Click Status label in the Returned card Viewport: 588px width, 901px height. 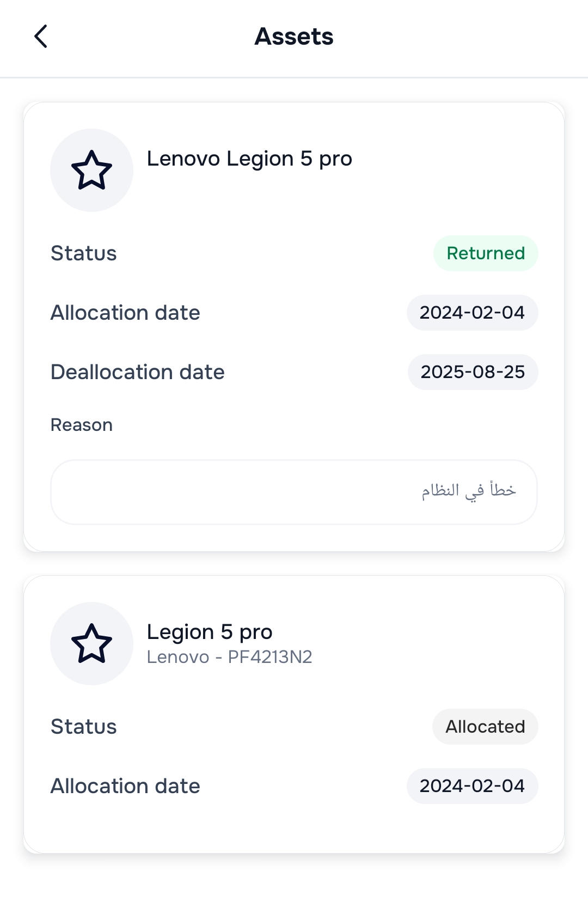point(83,253)
